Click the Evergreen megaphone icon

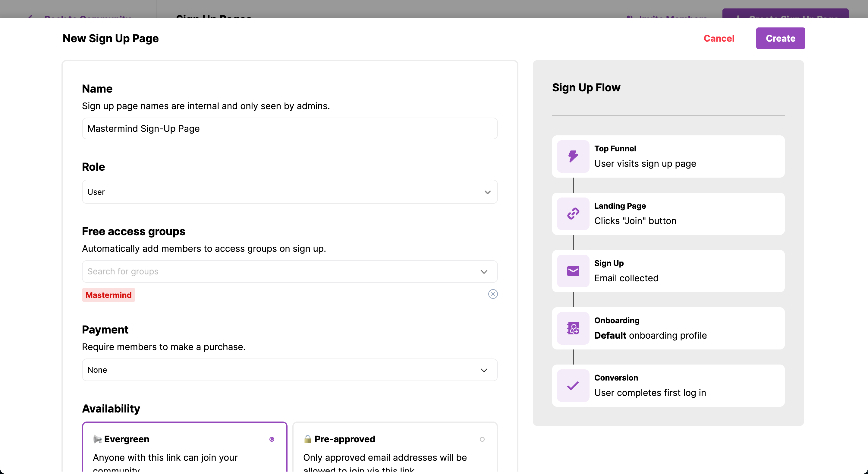[97, 439]
